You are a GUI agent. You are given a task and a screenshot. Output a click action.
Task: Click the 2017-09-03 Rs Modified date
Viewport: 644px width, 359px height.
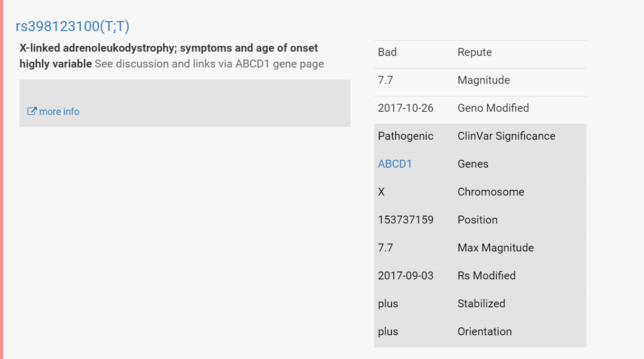point(405,276)
